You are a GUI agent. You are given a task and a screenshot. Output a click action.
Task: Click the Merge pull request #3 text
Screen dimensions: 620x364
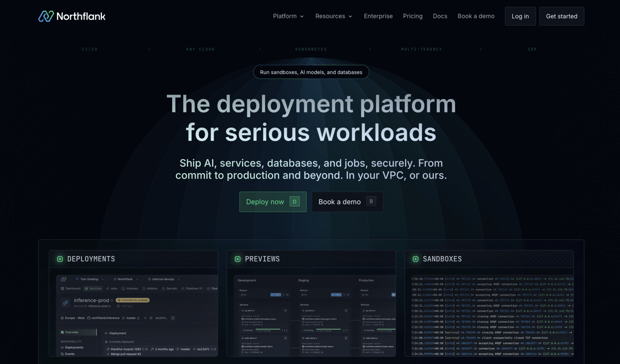point(126,354)
